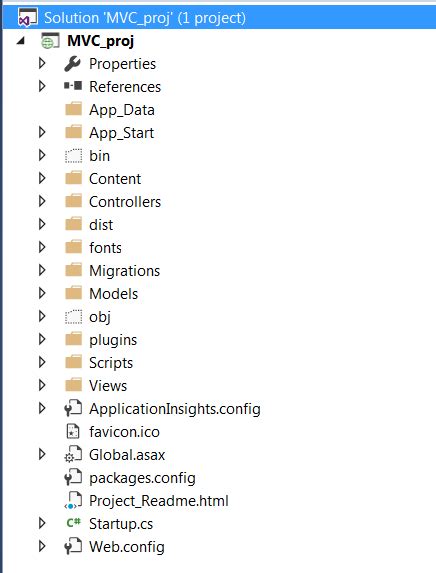Click the Startup.cs C# file icon
Screen dimensions: 436x573
click(73, 523)
